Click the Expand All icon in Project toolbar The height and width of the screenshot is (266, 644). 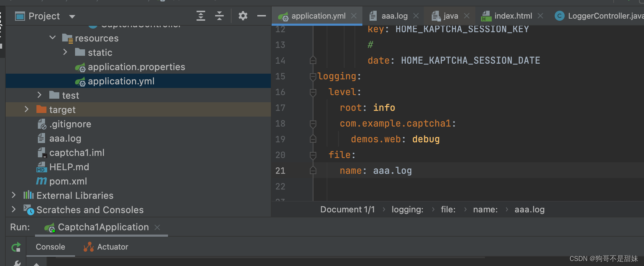point(201,16)
